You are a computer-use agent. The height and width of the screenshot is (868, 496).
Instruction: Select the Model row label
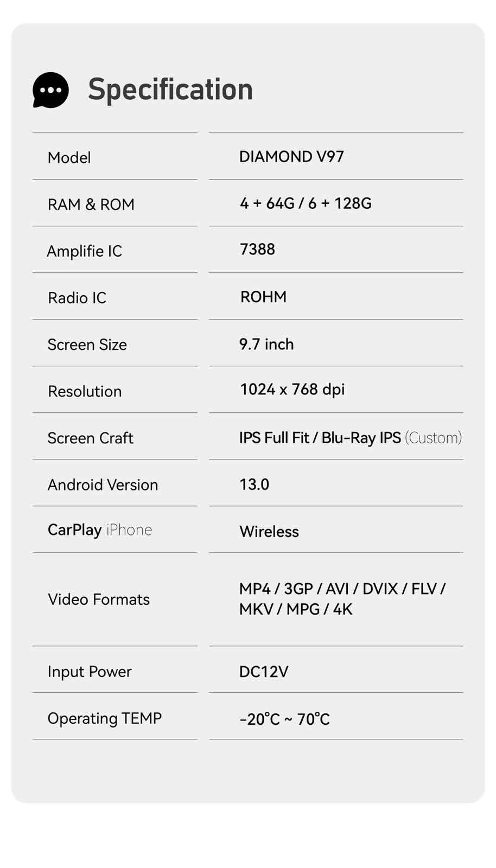69,158
